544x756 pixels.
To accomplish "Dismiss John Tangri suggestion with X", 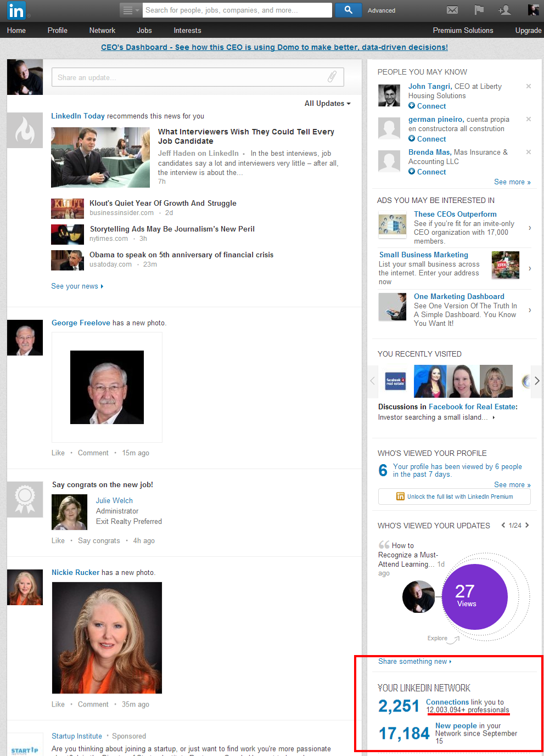I will click(529, 86).
